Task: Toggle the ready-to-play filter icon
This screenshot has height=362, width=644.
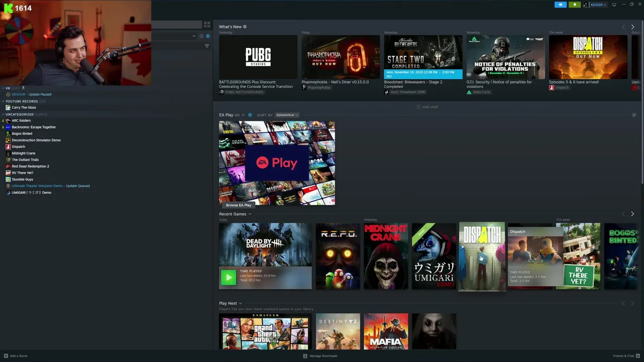Action: (x=208, y=36)
